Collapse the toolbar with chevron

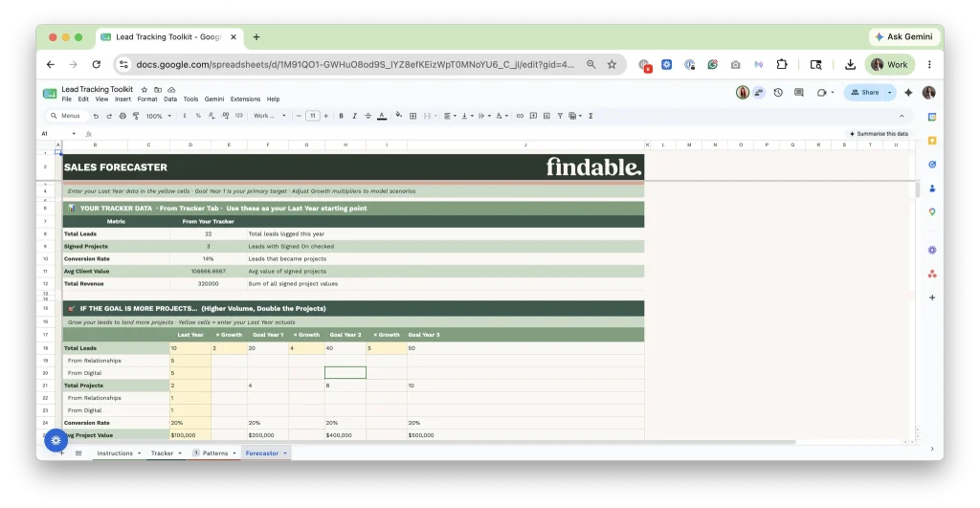click(x=902, y=116)
